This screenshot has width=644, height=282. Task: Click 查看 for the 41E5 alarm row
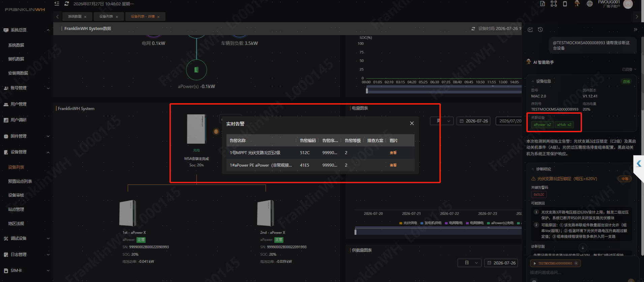(393, 165)
